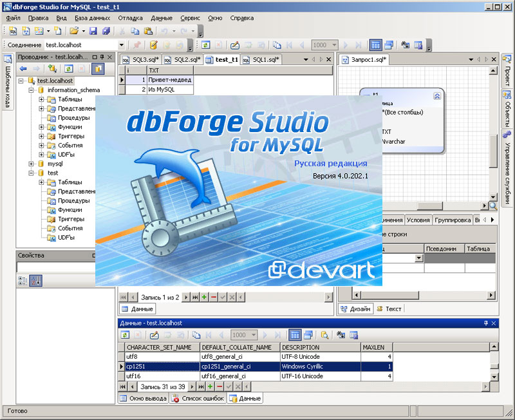Screen dimensions: 515x420
Task: Toggle card view in bottom Данные panel toolbar
Action: point(308,335)
